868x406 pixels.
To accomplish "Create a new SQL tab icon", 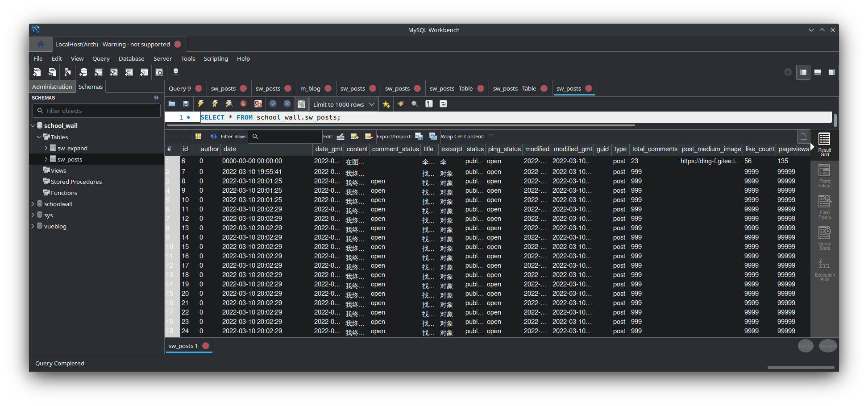I will pyautogui.click(x=37, y=72).
